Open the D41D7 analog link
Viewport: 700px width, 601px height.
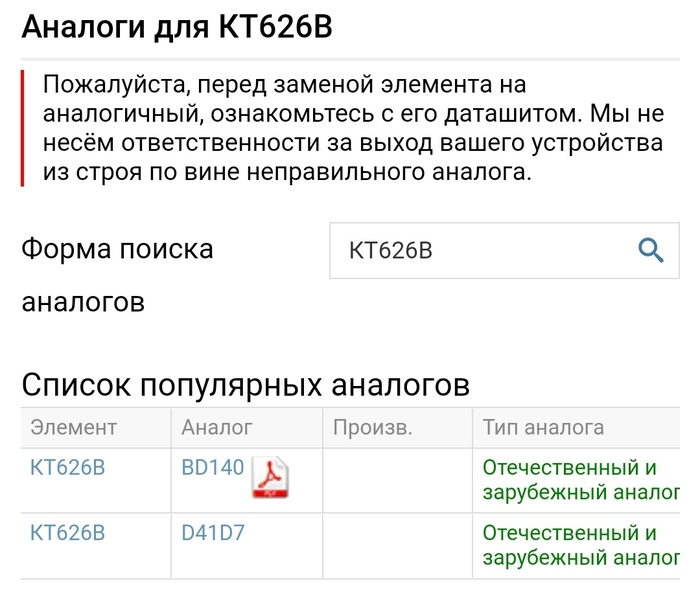pos(213,533)
